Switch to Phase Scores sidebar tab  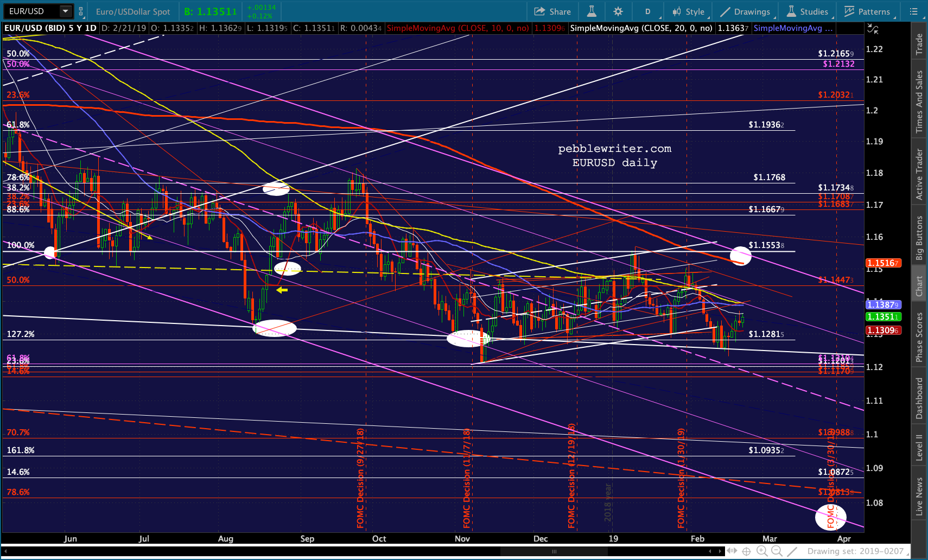click(x=919, y=337)
